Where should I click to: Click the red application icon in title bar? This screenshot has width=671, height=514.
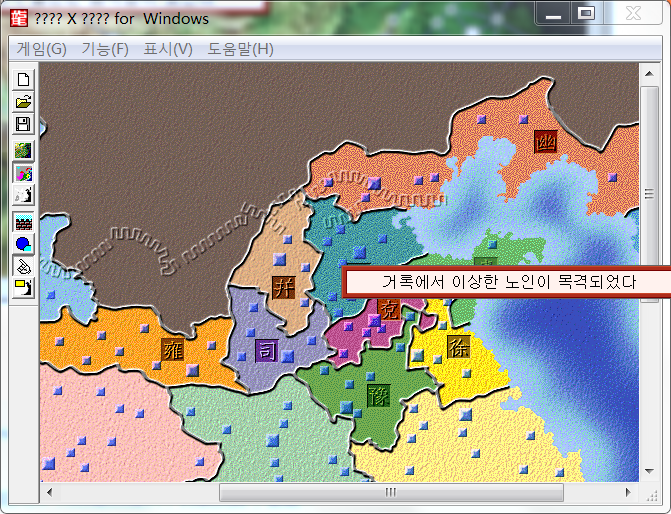click(x=18, y=18)
